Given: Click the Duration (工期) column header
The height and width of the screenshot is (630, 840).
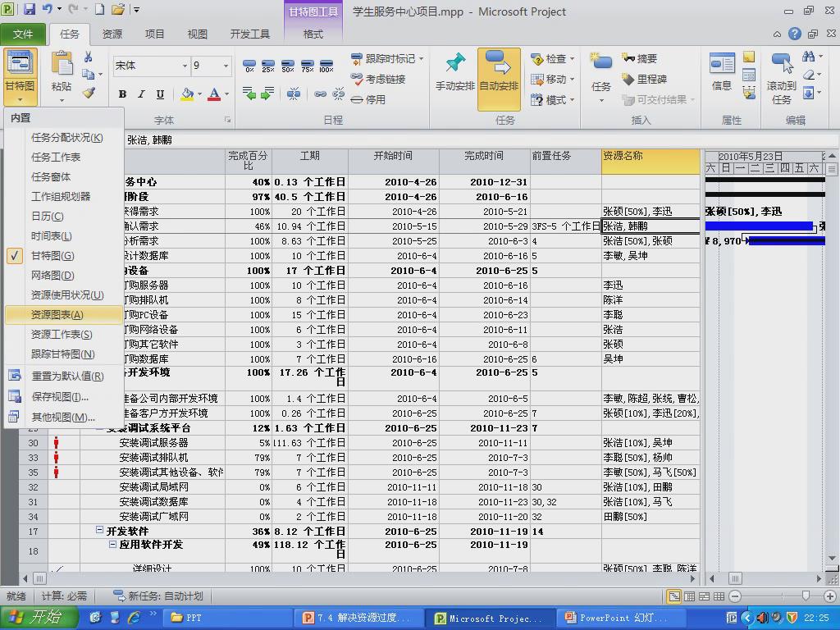Looking at the screenshot, I should 309,162.
